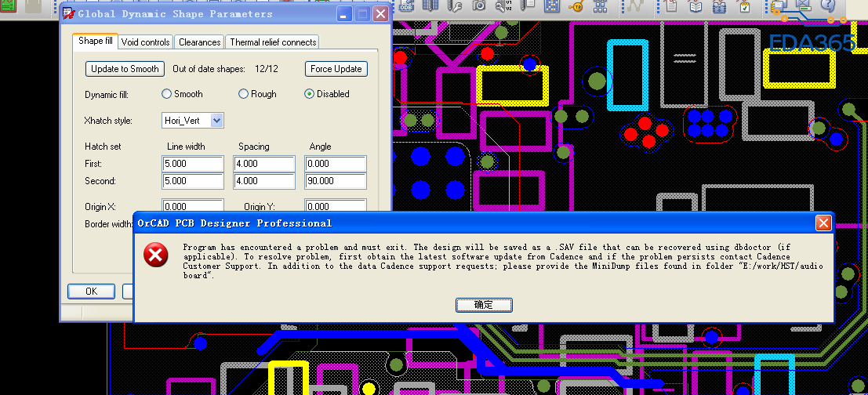The height and width of the screenshot is (395, 868).
Task: Click the Update to Smooth button
Action: (125, 69)
